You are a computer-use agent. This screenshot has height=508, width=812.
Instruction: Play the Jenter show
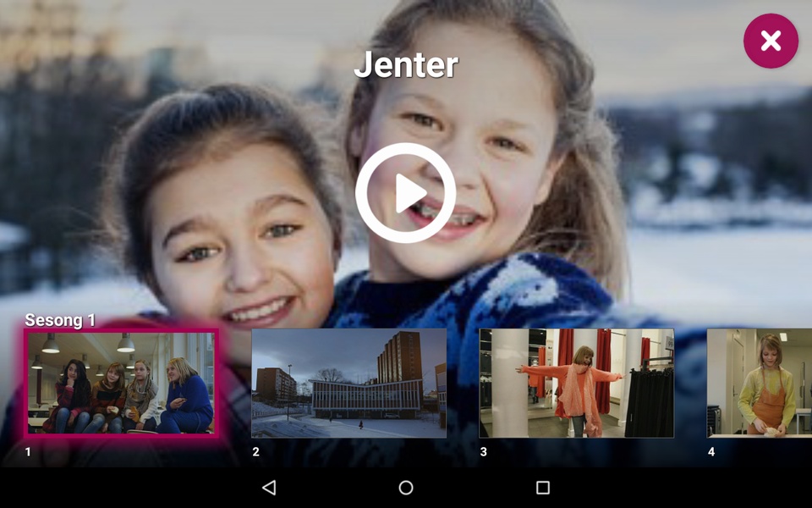click(405, 193)
